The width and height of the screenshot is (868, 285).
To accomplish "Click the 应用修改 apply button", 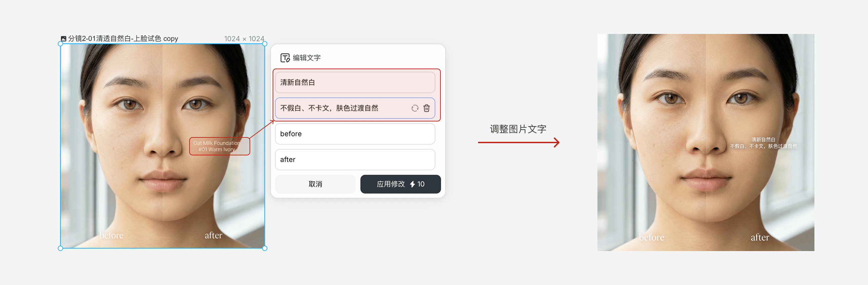I will pyautogui.click(x=400, y=184).
